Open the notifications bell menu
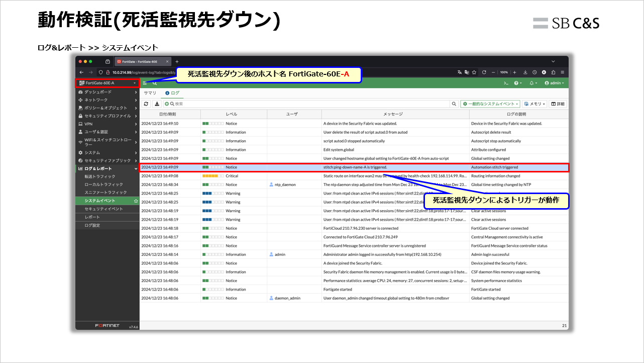Viewport: 644px width, 363px height. pyautogui.click(x=533, y=83)
